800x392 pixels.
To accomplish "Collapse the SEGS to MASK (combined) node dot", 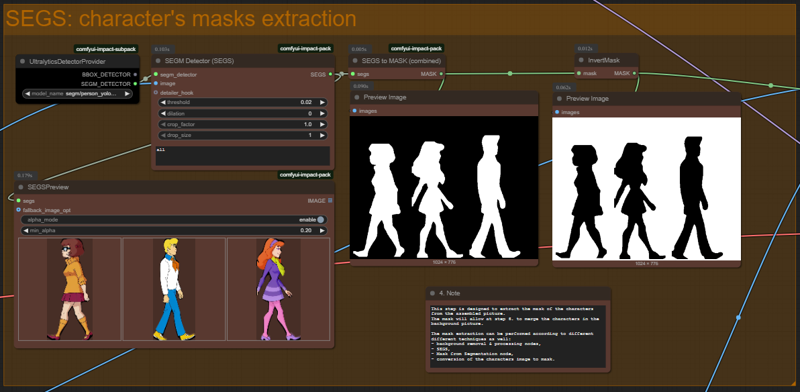I will click(x=355, y=61).
